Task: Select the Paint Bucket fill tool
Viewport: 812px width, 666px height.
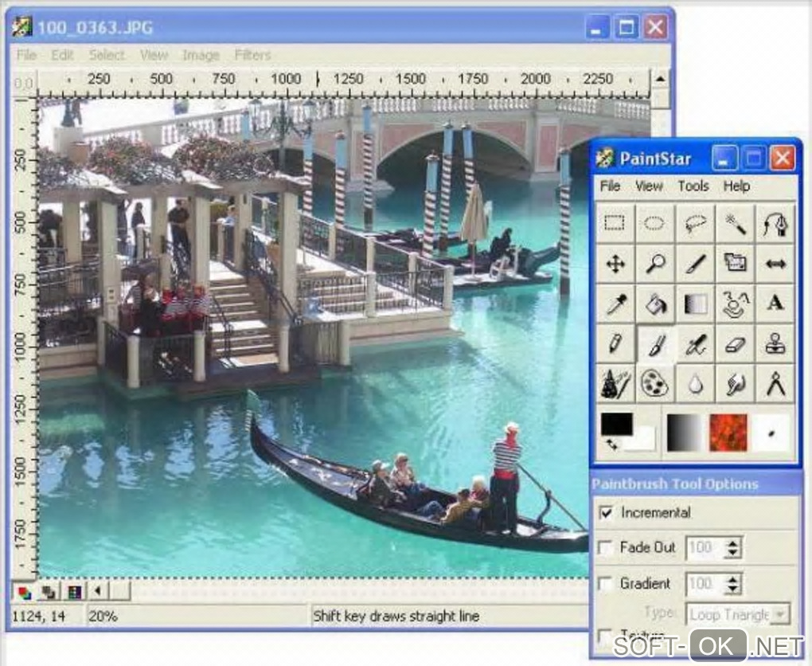Action: (654, 304)
